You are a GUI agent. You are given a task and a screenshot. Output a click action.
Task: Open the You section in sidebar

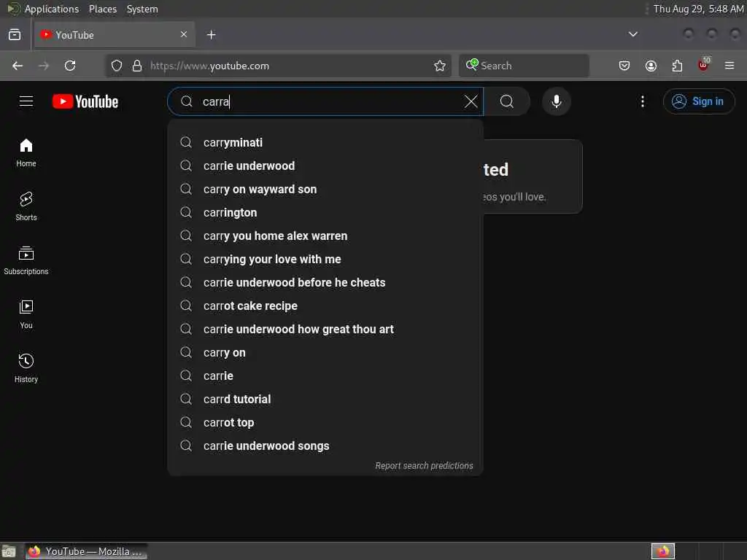(x=26, y=314)
